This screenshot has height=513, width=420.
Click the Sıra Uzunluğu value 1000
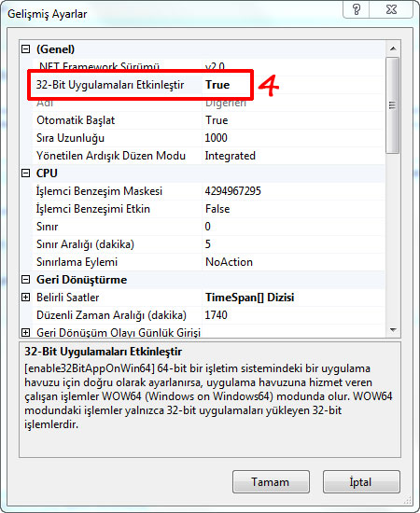pyautogui.click(x=216, y=138)
